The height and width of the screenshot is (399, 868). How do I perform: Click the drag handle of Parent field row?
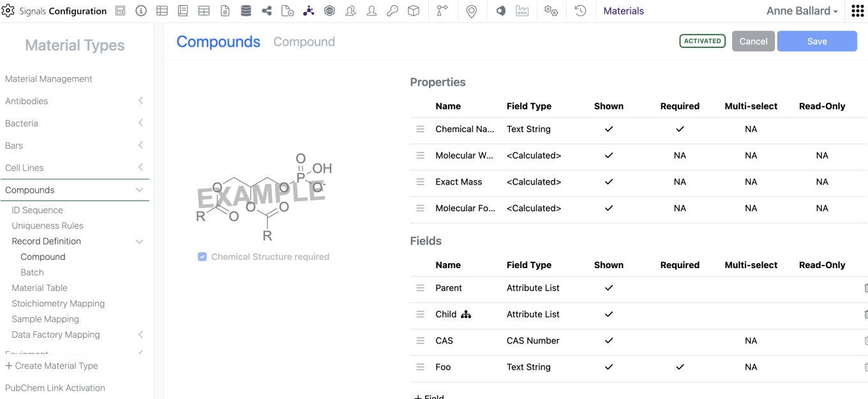pyautogui.click(x=421, y=288)
